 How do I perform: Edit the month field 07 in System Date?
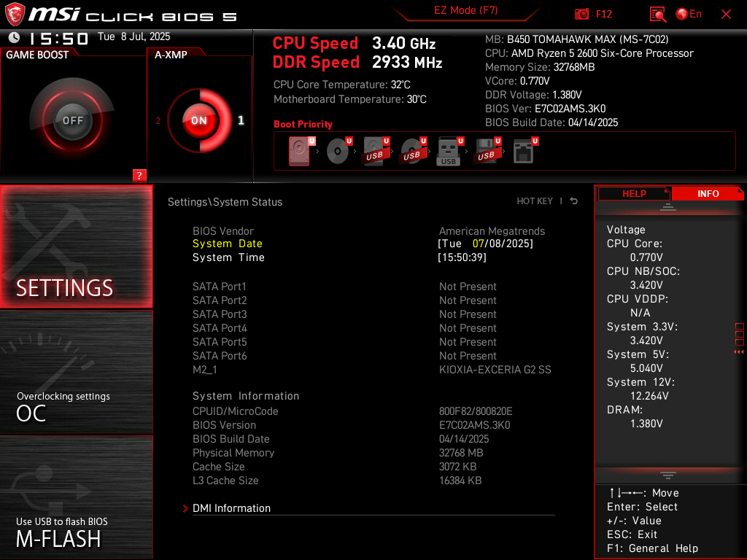[x=478, y=244]
